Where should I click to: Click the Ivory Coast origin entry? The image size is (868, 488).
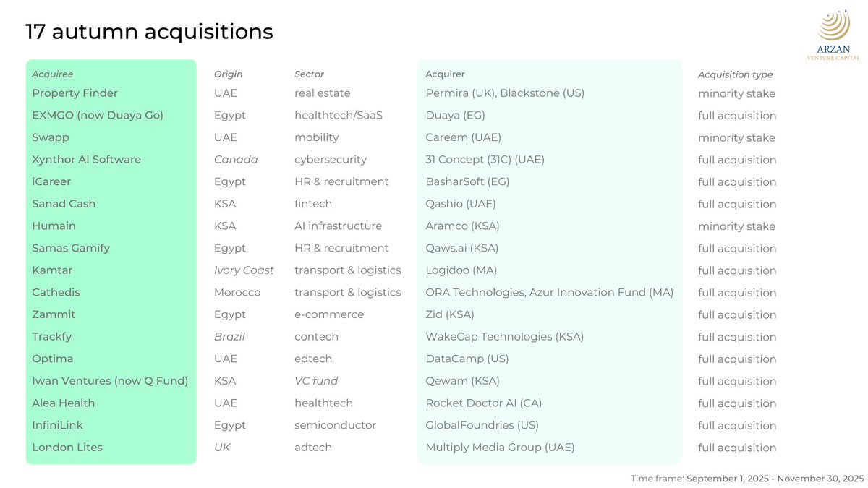pyautogui.click(x=244, y=270)
